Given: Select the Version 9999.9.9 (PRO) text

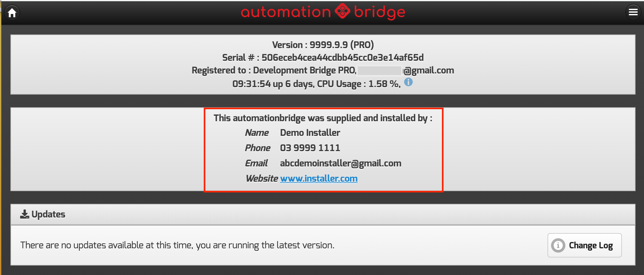Looking at the screenshot, I should coord(323,45).
